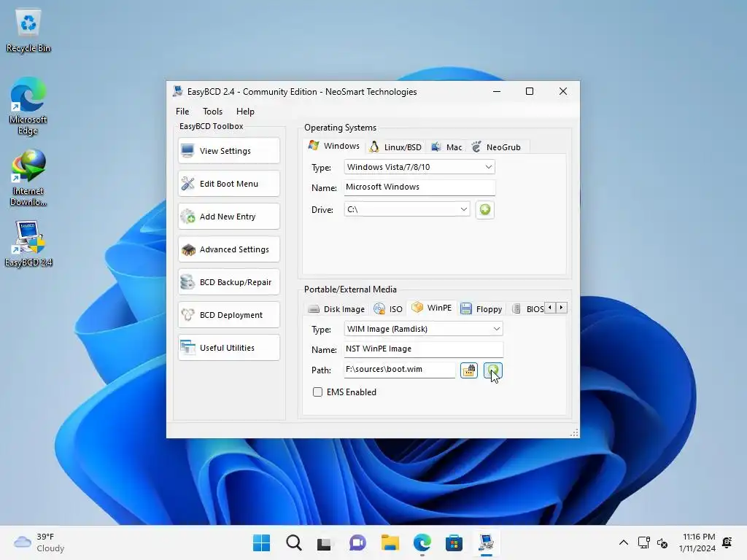Open Microsoft Edge from taskbar

click(x=422, y=542)
